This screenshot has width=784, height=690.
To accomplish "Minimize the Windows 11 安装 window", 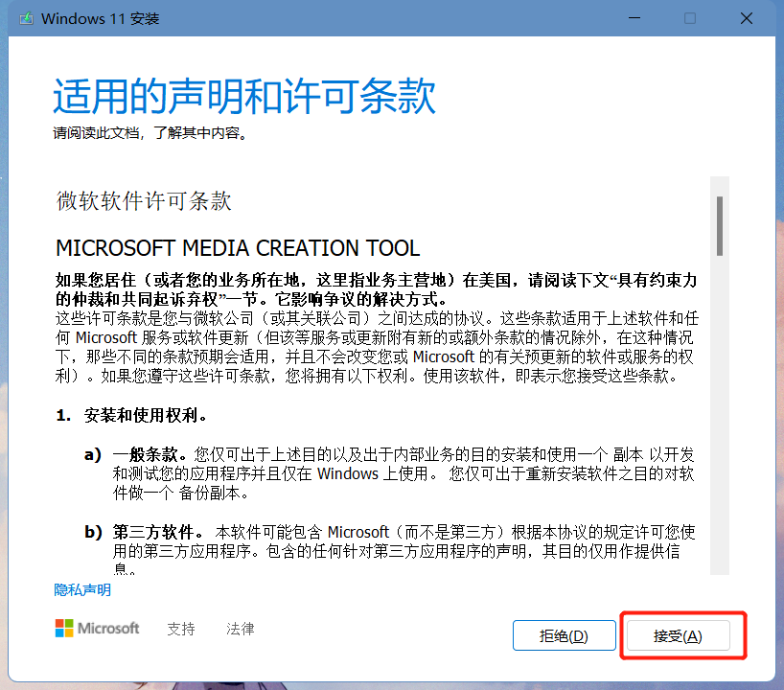I will (x=634, y=18).
